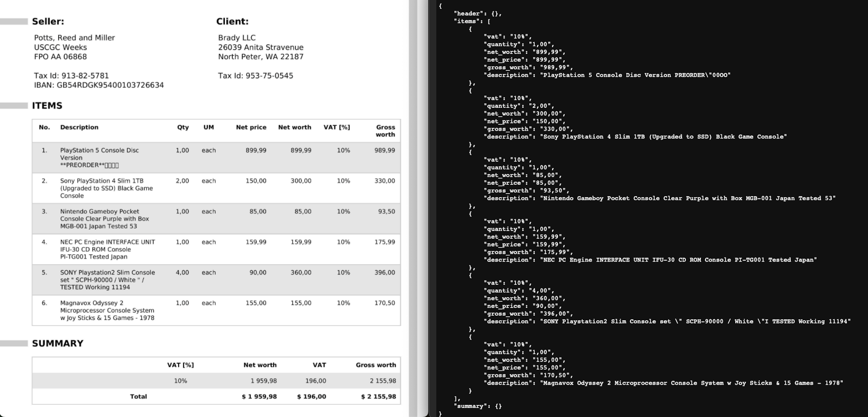Select the Total net worth $ 1 959,98
The height and width of the screenshot is (417, 868).
coord(259,396)
